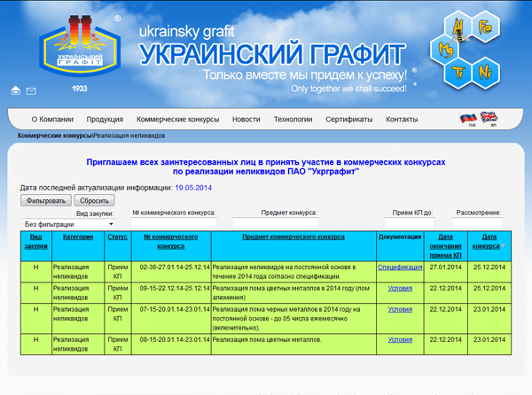The width and height of the screenshot is (532, 395).
Task: Click Реализация лома цветных металлов. description
Action: pyautogui.click(x=267, y=339)
